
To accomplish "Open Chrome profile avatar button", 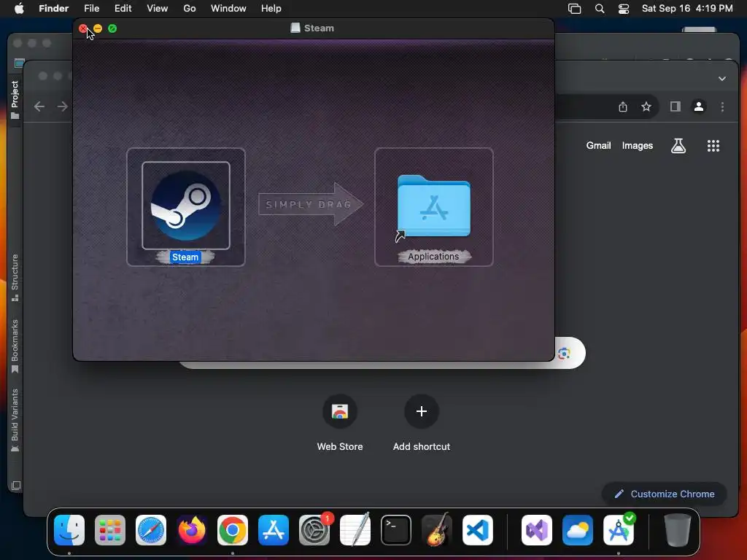I will pyautogui.click(x=699, y=106).
